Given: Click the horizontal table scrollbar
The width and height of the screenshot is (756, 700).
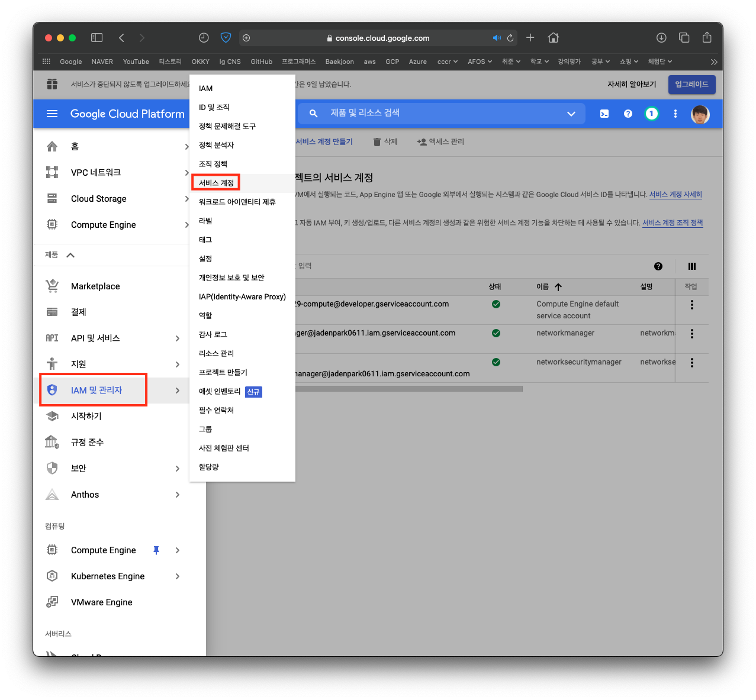Looking at the screenshot, I should tap(408, 389).
